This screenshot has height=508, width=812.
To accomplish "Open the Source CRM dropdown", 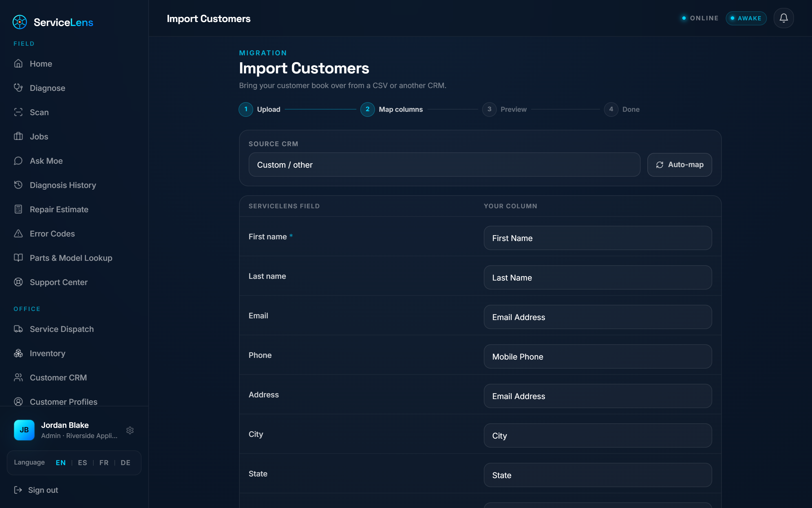I will point(444,165).
